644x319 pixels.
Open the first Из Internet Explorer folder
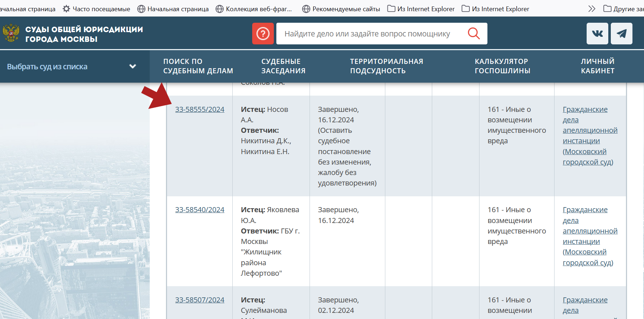[421, 9]
